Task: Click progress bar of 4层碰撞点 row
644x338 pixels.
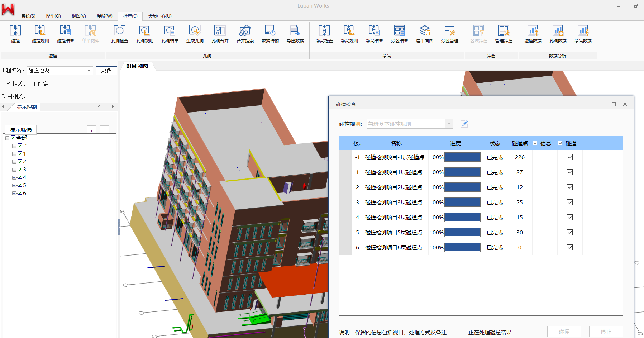Action: click(463, 217)
